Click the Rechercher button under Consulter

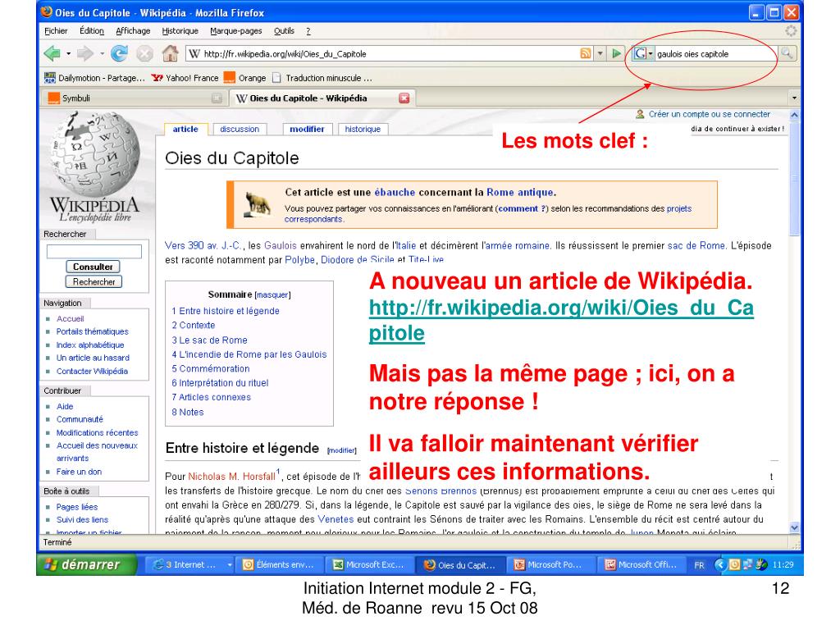pyautogui.click(x=94, y=281)
